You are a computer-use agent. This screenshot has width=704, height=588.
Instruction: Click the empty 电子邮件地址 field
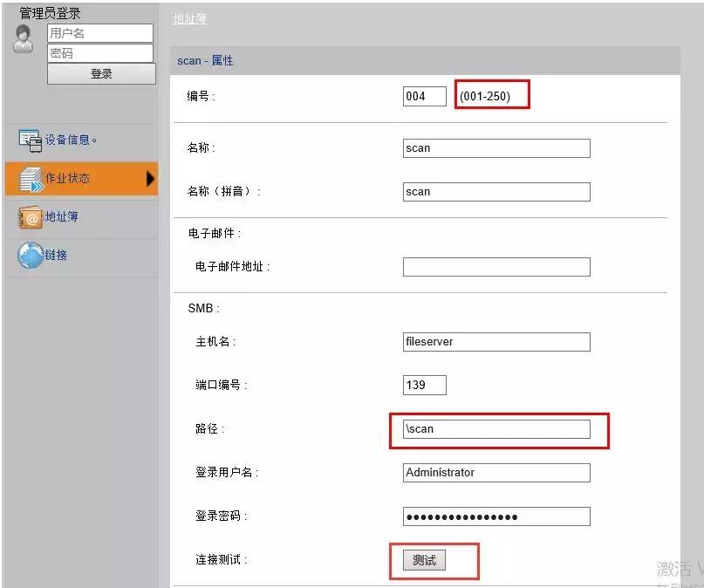[x=496, y=267]
